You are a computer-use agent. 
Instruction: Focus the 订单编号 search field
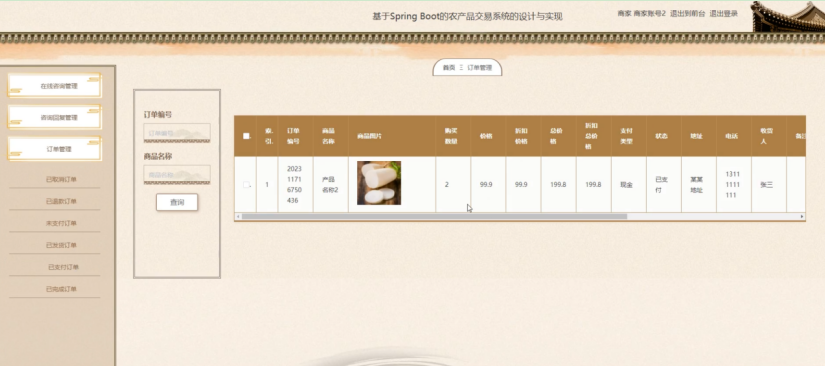coord(177,133)
